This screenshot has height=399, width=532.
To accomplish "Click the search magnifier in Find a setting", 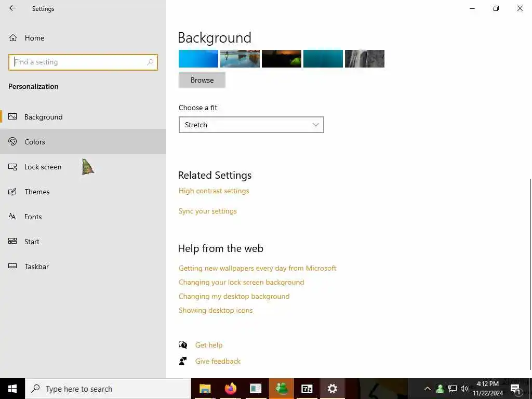I will click(x=150, y=62).
